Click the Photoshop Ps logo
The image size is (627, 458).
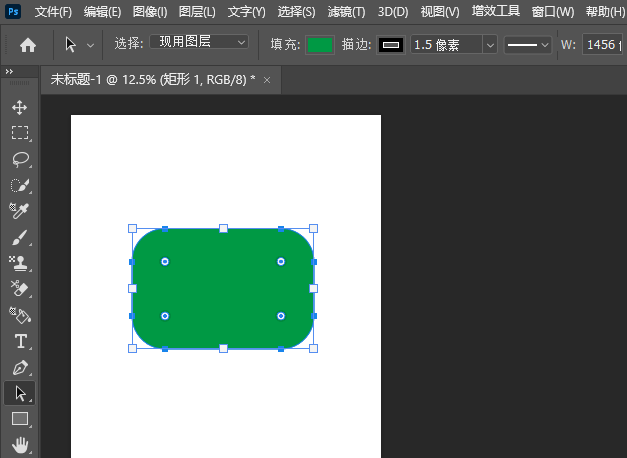tap(13, 12)
